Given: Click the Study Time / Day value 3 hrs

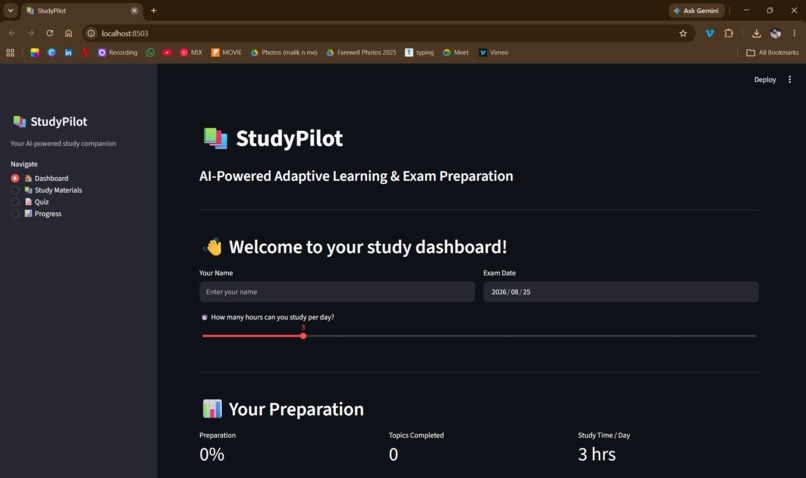Looking at the screenshot, I should pyautogui.click(x=596, y=454).
